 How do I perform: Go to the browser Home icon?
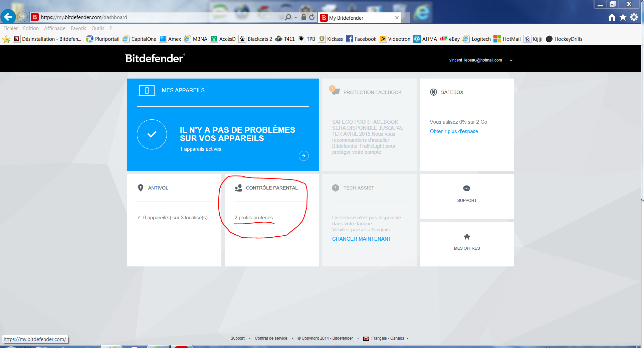[612, 17]
